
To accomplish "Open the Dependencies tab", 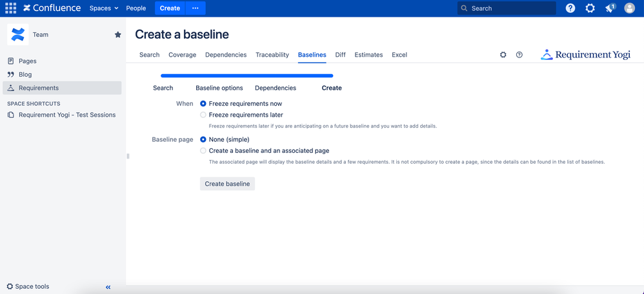I will click(x=226, y=55).
